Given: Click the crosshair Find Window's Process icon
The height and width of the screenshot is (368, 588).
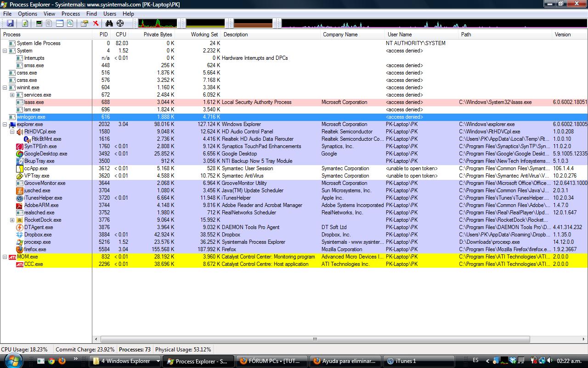Looking at the screenshot, I should tap(120, 23).
